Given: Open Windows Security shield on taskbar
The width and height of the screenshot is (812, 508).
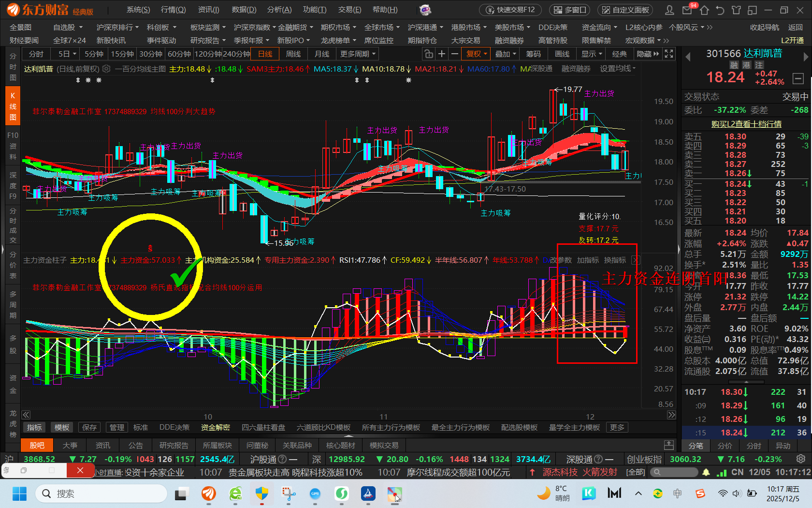Looking at the screenshot, I should [262, 493].
